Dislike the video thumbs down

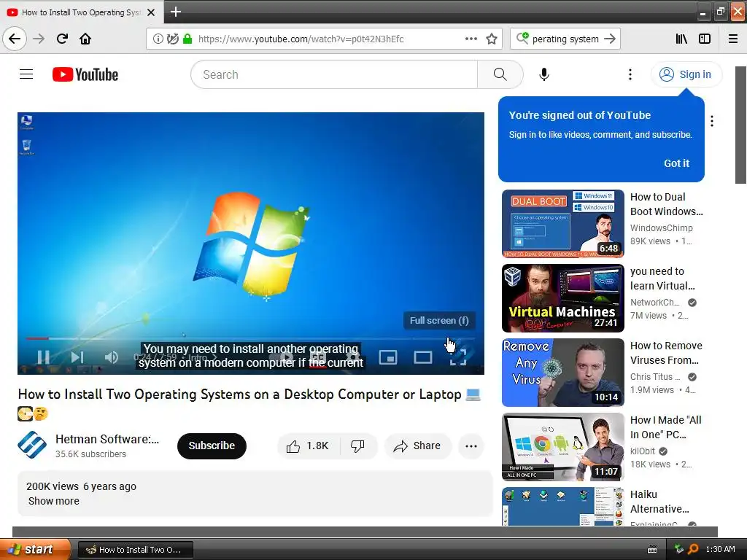357,446
